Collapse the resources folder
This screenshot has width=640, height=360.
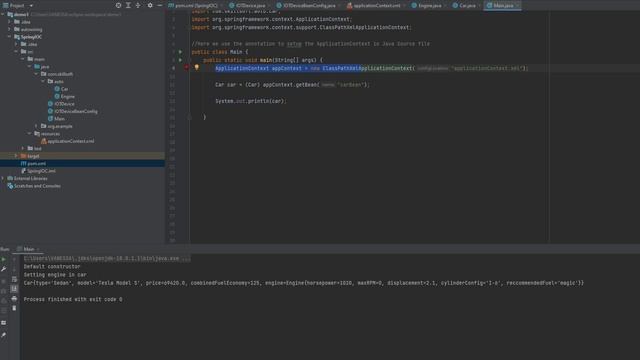29,133
